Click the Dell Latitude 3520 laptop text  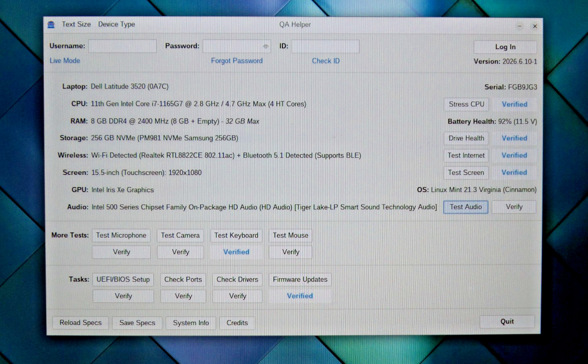129,87
